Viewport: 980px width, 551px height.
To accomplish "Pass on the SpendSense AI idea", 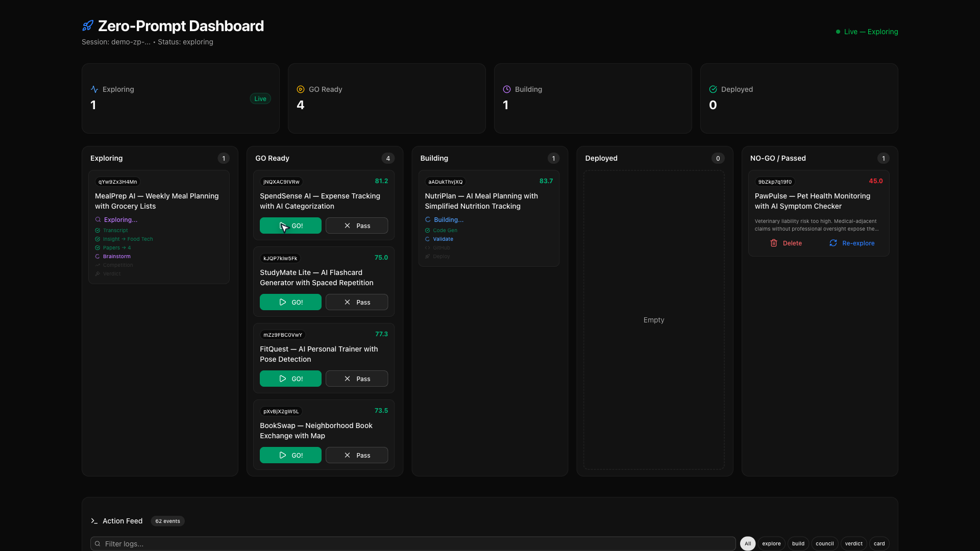I will click(x=357, y=226).
